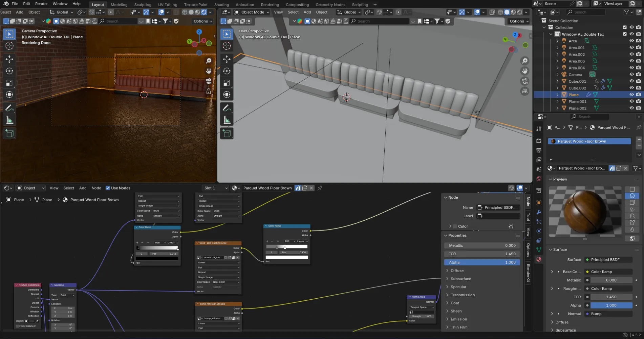Click Options button in right viewport header
Image resolution: width=644 pixels, height=339 pixels.
(519, 21)
